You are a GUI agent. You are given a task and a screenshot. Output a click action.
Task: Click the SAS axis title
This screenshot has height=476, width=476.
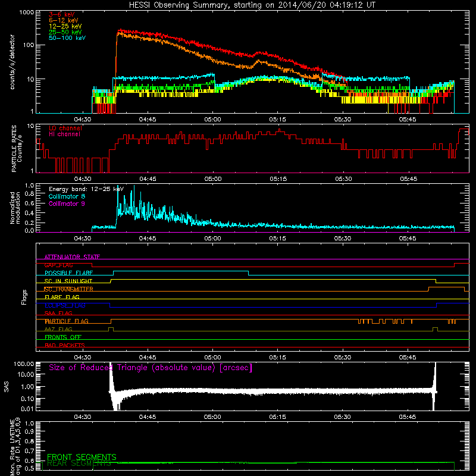7,387
